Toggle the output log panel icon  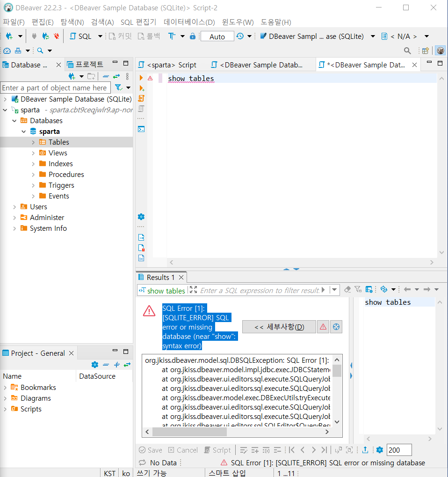(x=141, y=237)
